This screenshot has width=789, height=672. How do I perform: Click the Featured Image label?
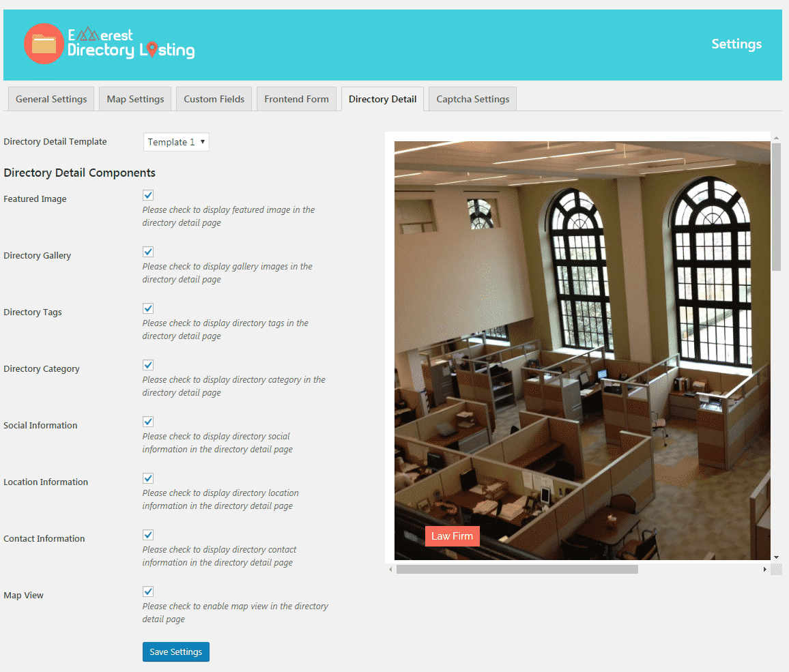click(35, 199)
